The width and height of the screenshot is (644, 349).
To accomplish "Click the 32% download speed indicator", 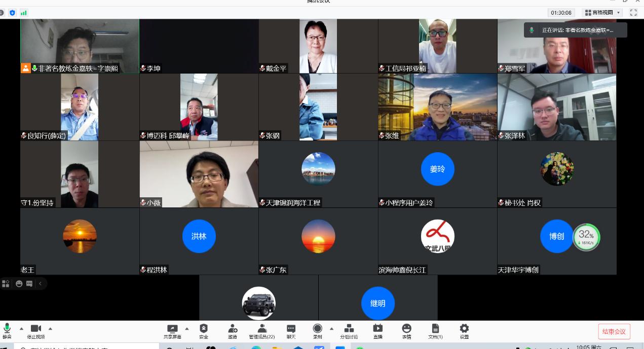I will (x=586, y=237).
